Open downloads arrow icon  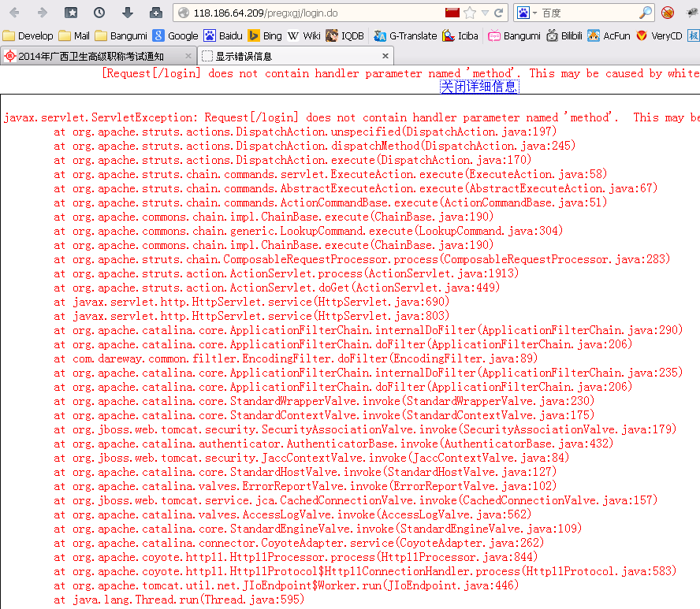tap(128, 13)
